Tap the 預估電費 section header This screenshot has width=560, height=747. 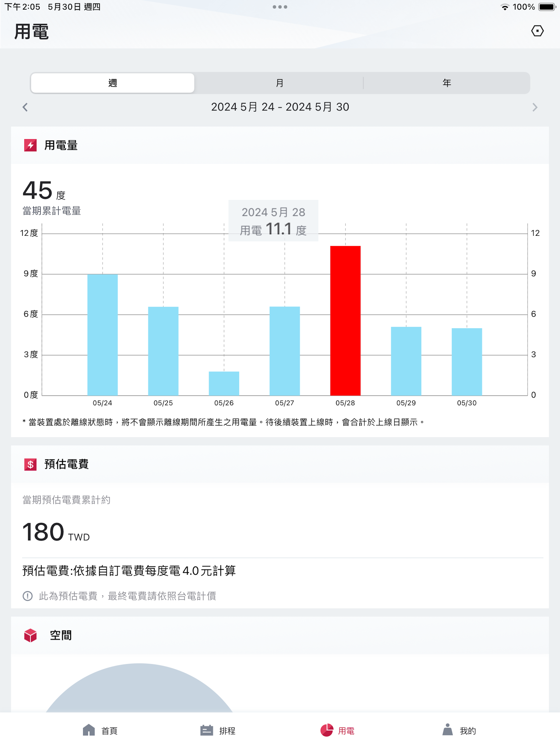coord(280,464)
